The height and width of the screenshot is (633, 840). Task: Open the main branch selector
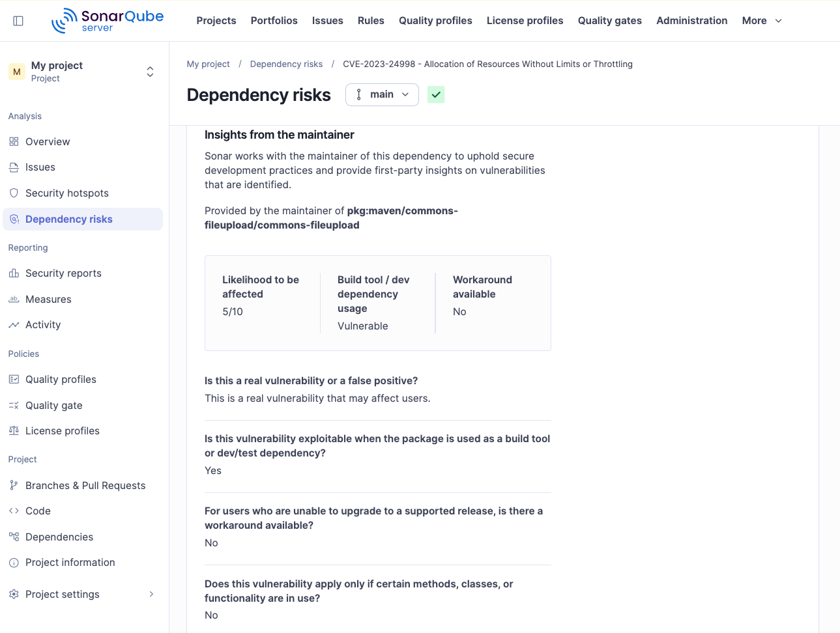[x=382, y=94]
